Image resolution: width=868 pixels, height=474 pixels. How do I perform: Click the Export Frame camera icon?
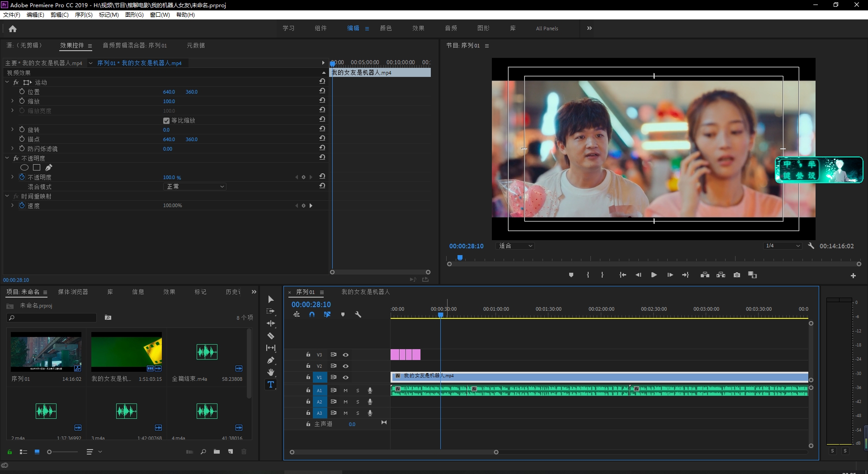click(737, 275)
